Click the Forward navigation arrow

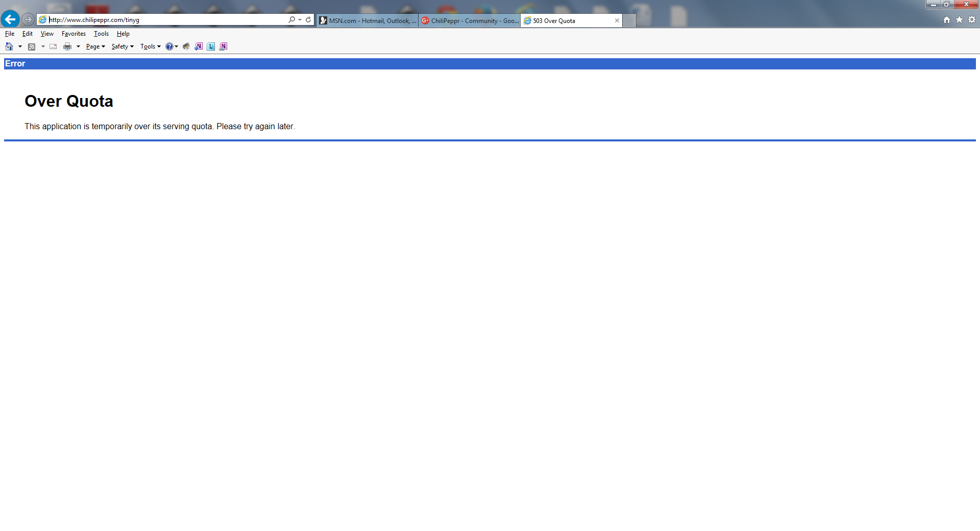pos(28,19)
